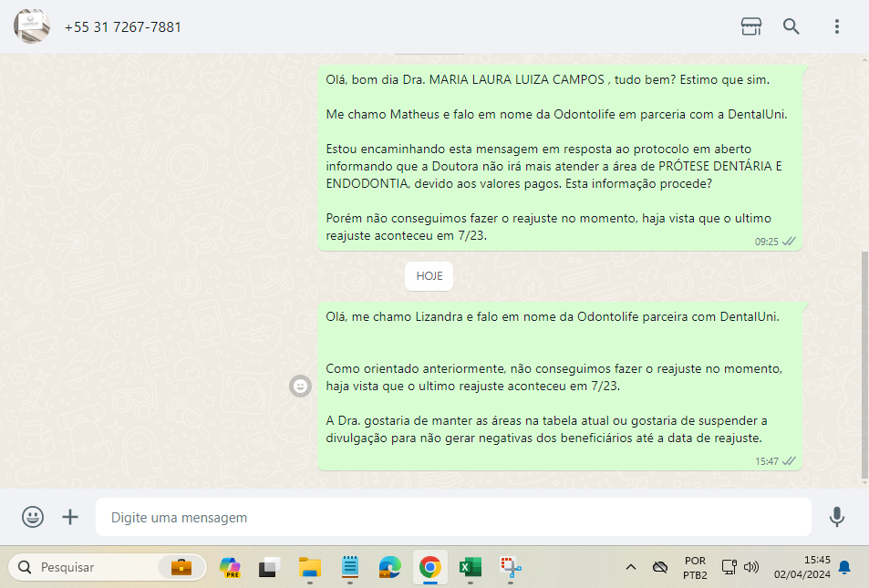Switch keyboard language POR PTB2
Viewport: 869px width, 588px height.
pyautogui.click(x=695, y=568)
